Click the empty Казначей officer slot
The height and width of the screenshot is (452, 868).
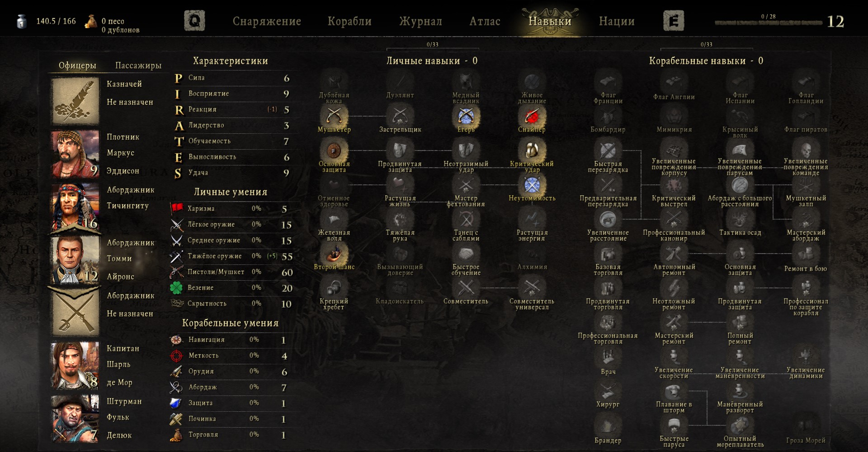[x=75, y=100]
